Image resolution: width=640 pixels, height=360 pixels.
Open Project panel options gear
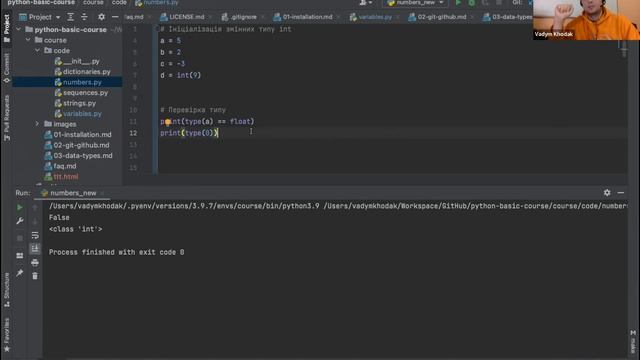click(101, 17)
